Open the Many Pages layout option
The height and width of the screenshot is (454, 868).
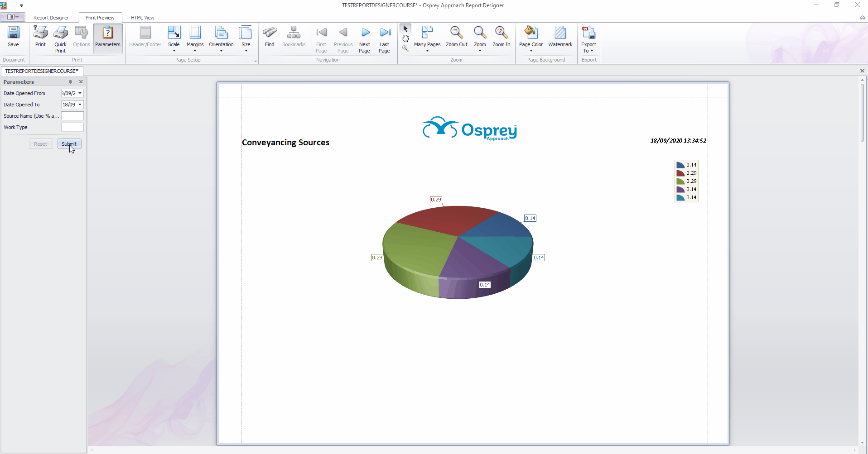427,39
